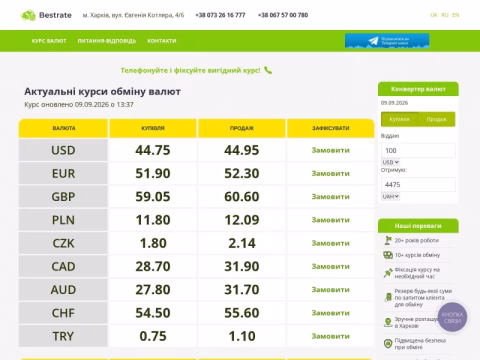Click the CHF sell rate 55.60

coord(242,313)
